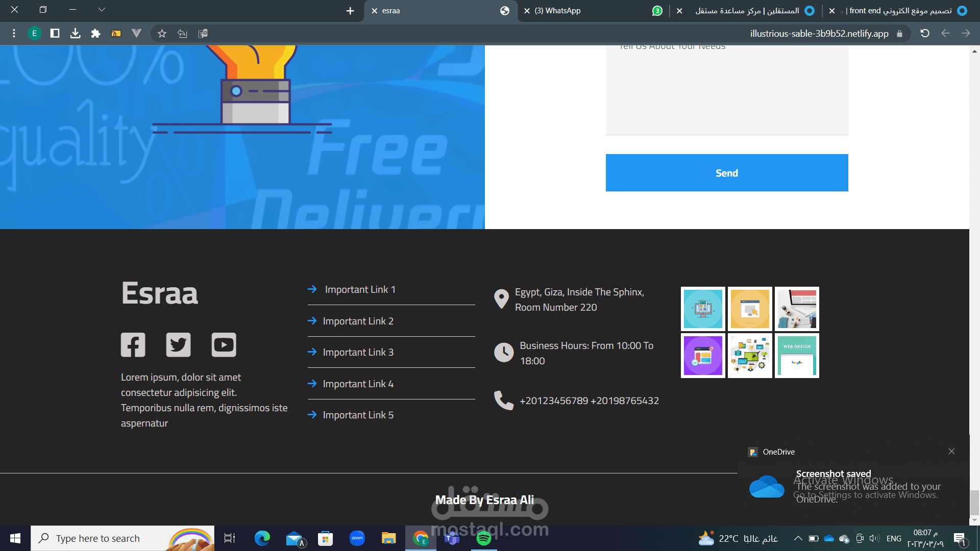Switch to the esraa tab

tap(441, 11)
